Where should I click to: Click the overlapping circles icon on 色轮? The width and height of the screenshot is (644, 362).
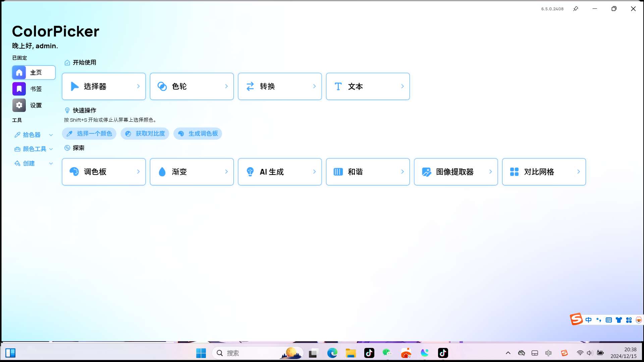pyautogui.click(x=162, y=86)
